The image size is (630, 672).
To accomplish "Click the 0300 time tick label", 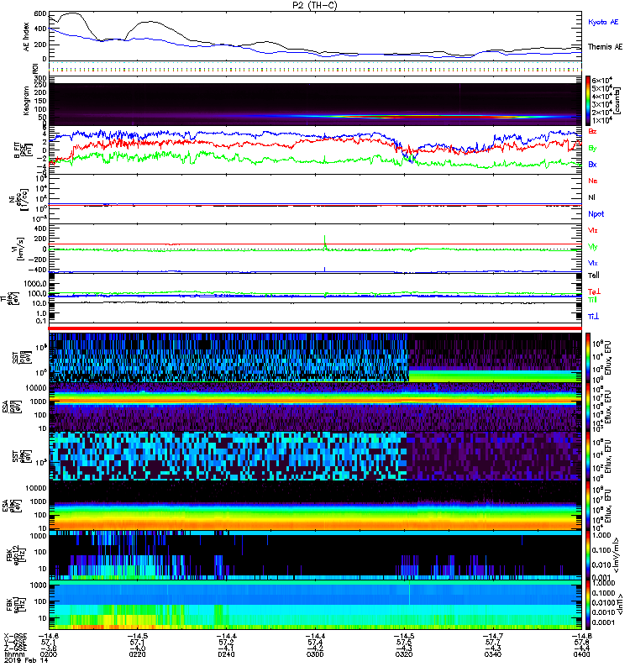I will point(315,654).
